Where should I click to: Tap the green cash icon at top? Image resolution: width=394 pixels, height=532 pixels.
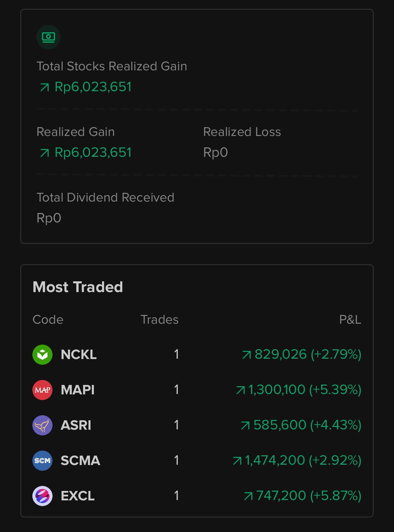coord(48,37)
